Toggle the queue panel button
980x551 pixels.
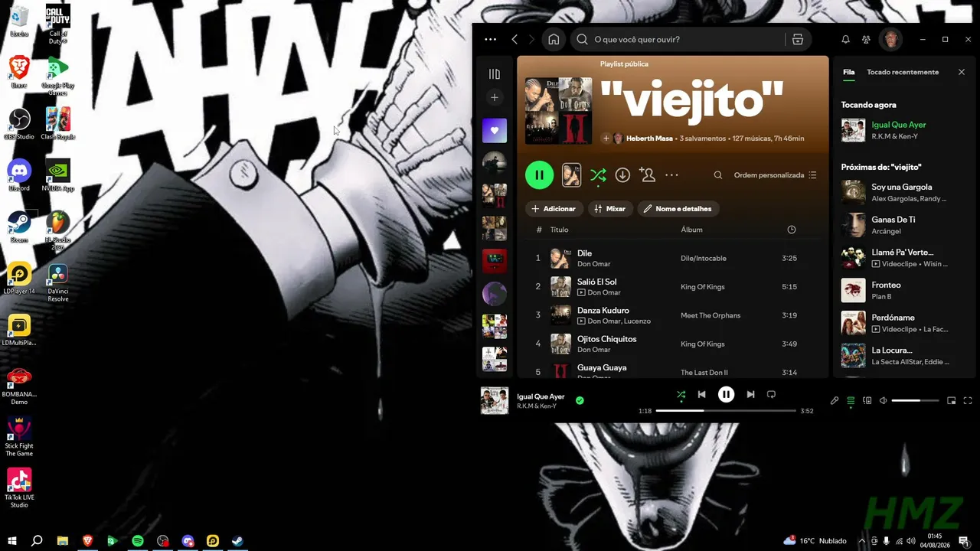[851, 400]
